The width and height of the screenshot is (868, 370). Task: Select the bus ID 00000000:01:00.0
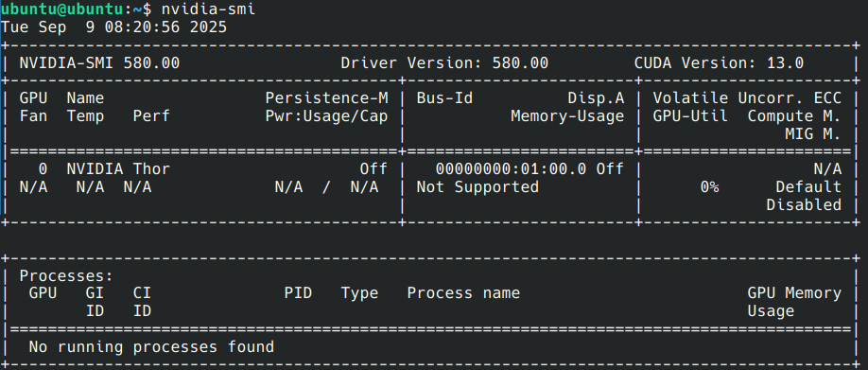click(x=511, y=169)
